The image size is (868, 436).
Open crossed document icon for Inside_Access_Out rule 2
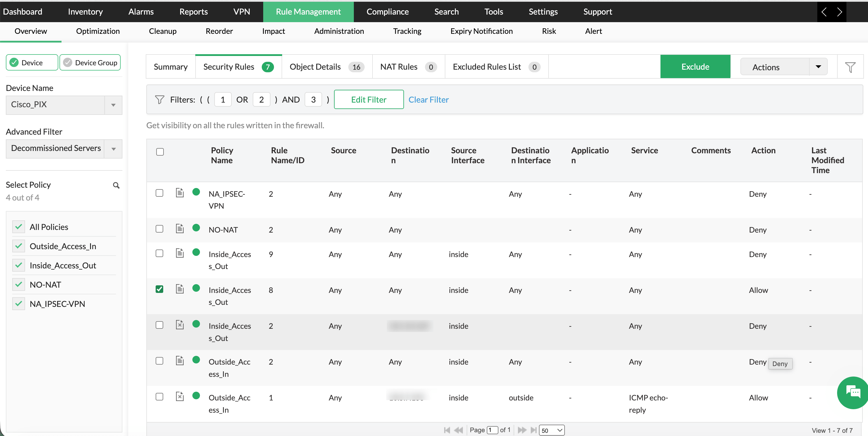click(x=180, y=325)
